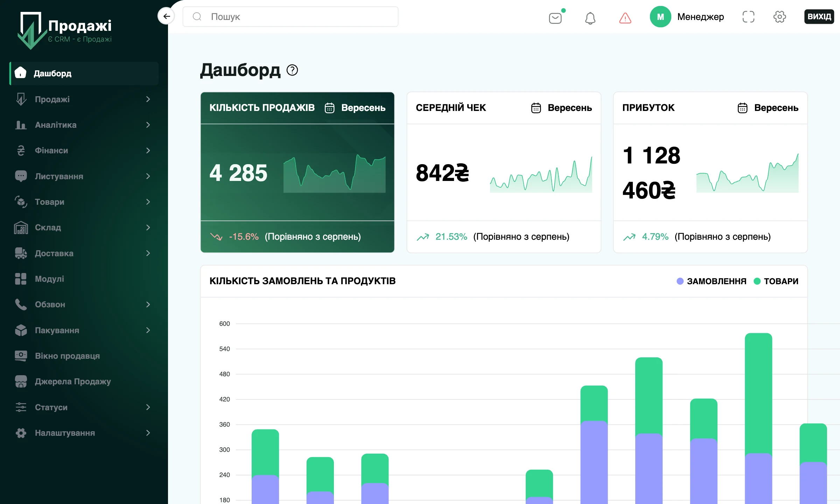840x504 pixels.
Task: Expand the Аналітика menu chevron
Action: pos(148,125)
